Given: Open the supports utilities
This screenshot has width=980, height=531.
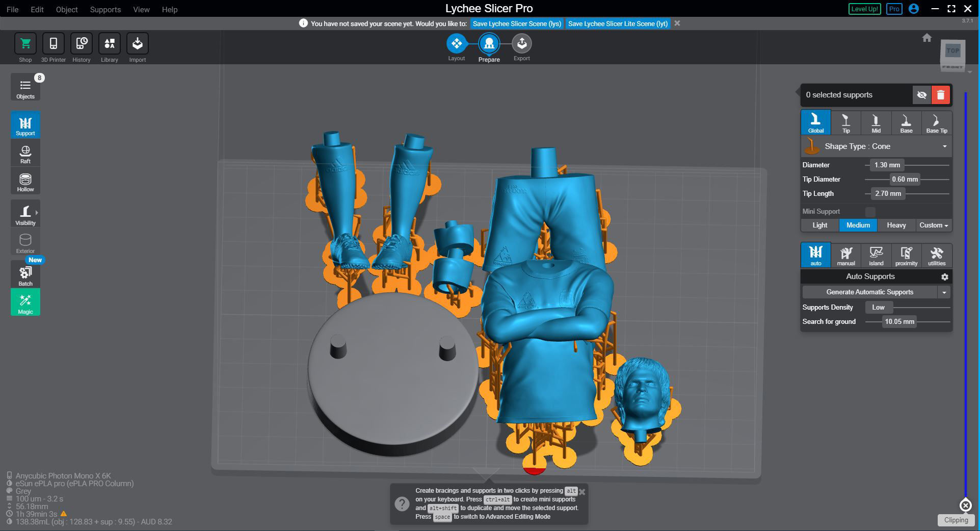Looking at the screenshot, I should [937, 255].
